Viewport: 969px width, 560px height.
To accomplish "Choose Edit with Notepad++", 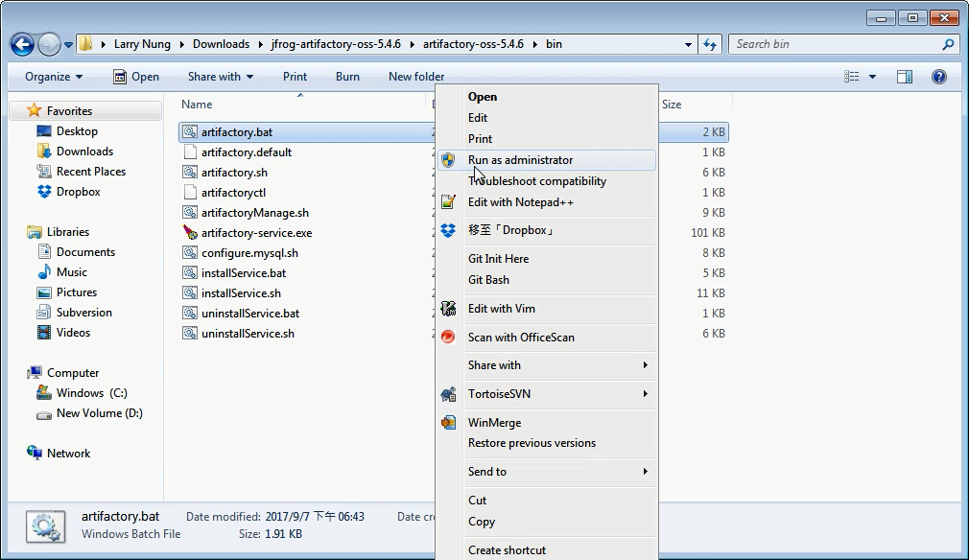I will [x=547, y=202].
